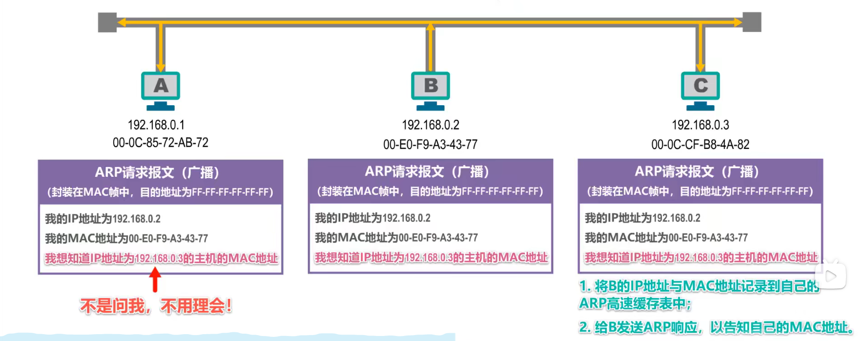The height and width of the screenshot is (341, 868).
Task: Select the MAC address 00-0C-85-72-AB-72
Action: [x=160, y=143]
